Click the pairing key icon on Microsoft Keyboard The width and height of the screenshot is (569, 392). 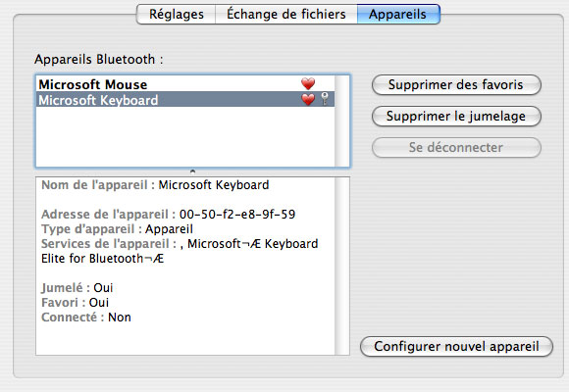325,99
